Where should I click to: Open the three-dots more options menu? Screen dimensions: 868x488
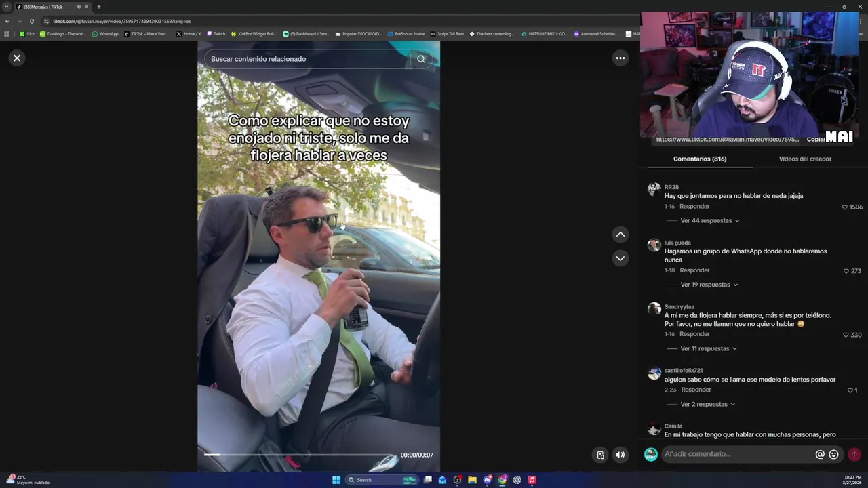tap(620, 58)
